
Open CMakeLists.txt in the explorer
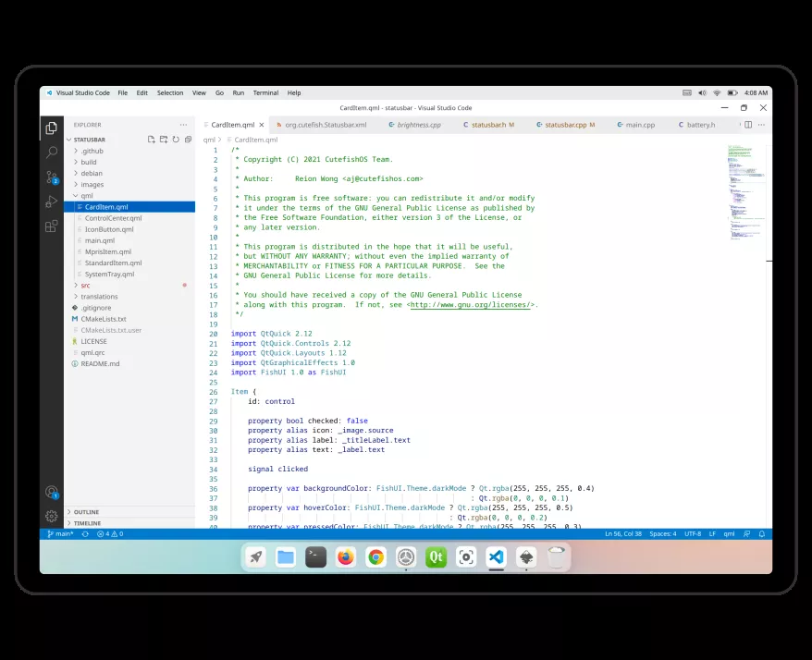pos(129,319)
